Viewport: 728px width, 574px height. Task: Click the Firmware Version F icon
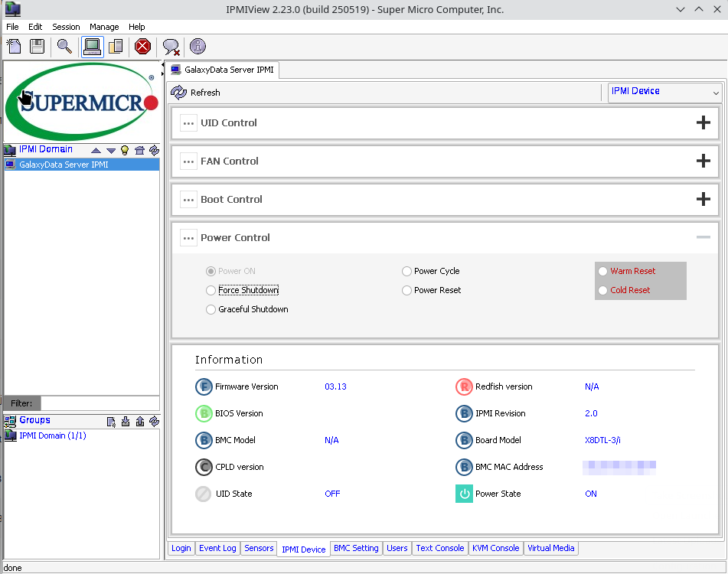tap(204, 386)
